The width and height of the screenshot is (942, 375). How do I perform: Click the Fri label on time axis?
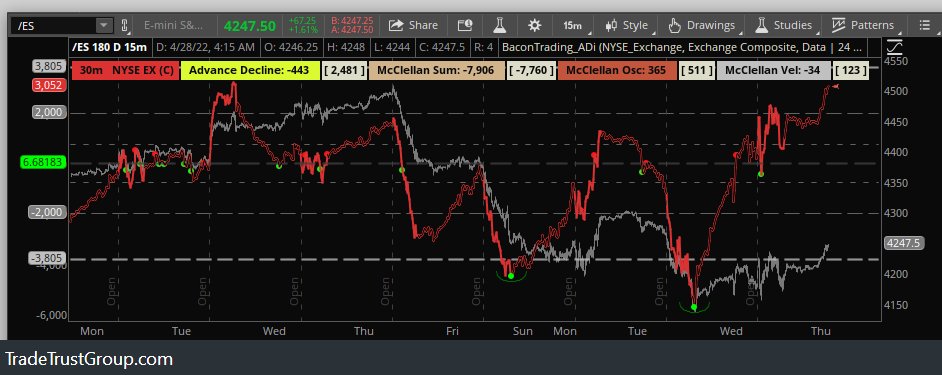pyautogui.click(x=452, y=331)
